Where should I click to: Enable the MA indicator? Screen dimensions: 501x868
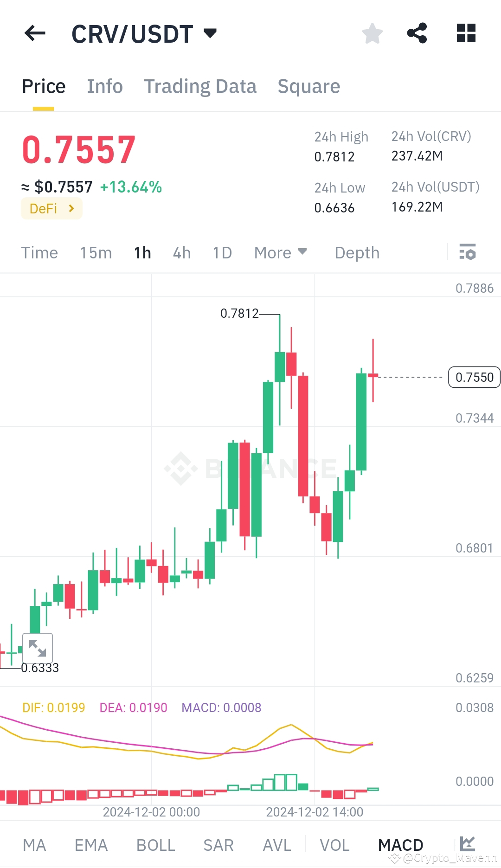click(x=35, y=844)
